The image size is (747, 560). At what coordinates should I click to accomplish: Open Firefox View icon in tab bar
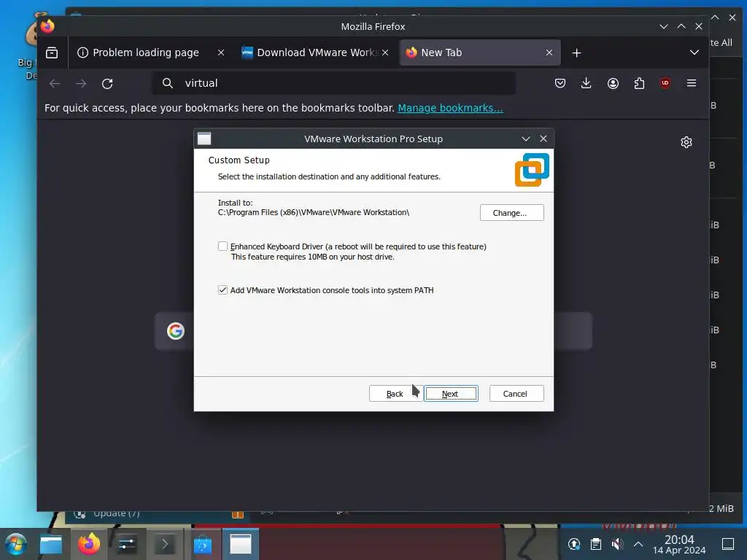tap(52, 52)
